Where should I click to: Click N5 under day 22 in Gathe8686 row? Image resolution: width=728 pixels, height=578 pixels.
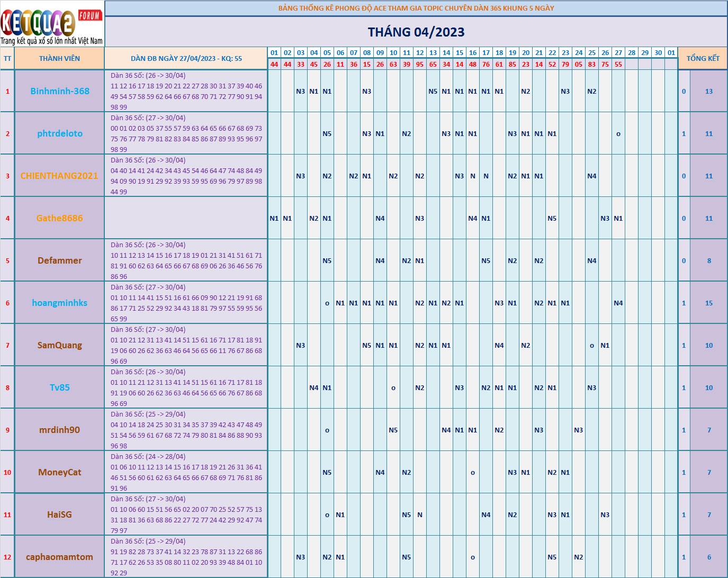coord(552,219)
